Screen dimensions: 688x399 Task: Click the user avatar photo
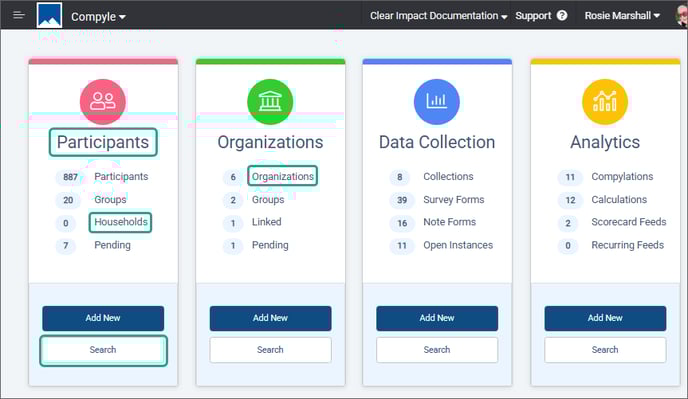(x=681, y=16)
